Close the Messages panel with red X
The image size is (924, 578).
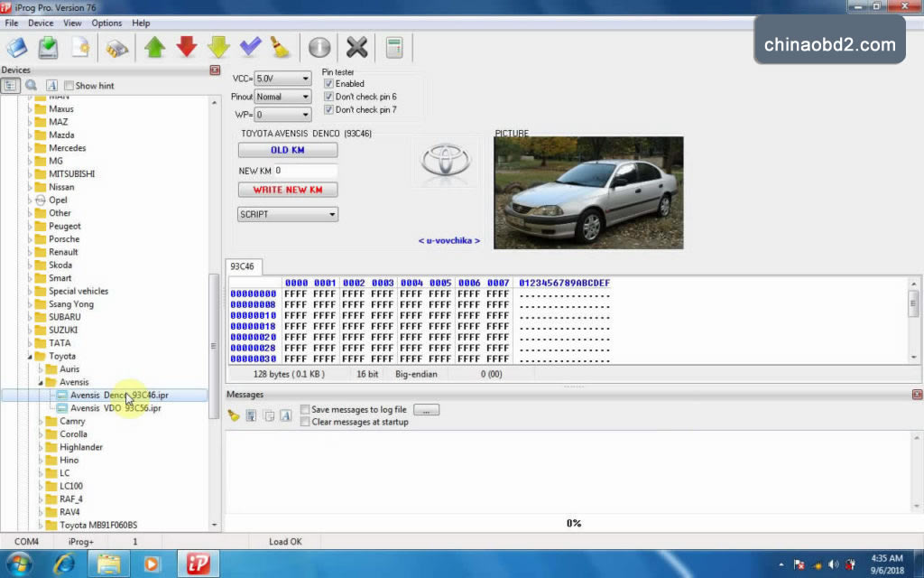[917, 395]
